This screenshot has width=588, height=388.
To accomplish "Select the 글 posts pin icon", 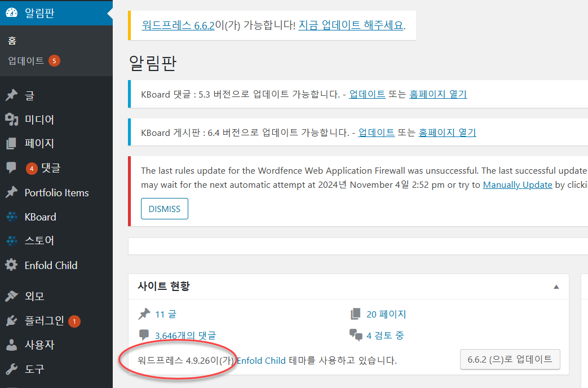I will click(x=12, y=95).
